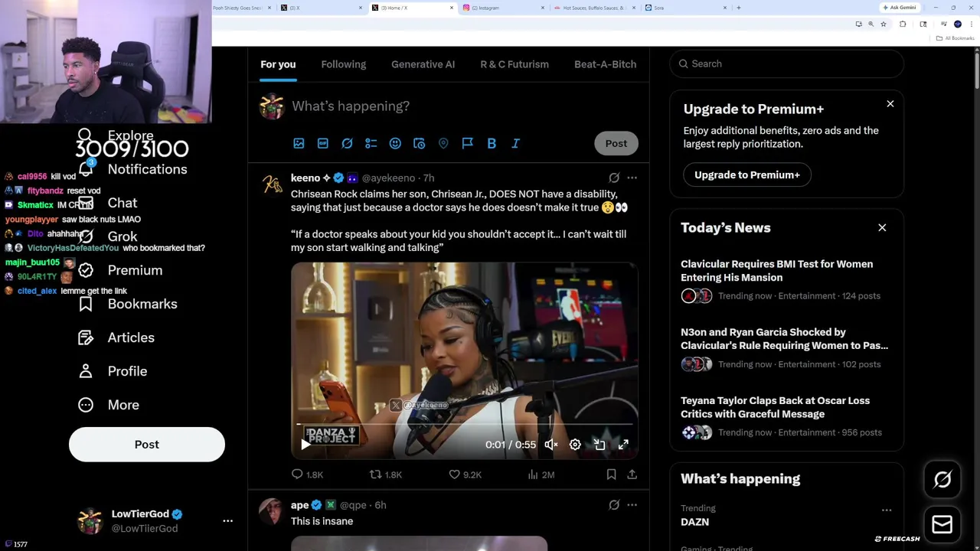Open the emoji picker
The height and width of the screenshot is (551, 980).
point(395,143)
